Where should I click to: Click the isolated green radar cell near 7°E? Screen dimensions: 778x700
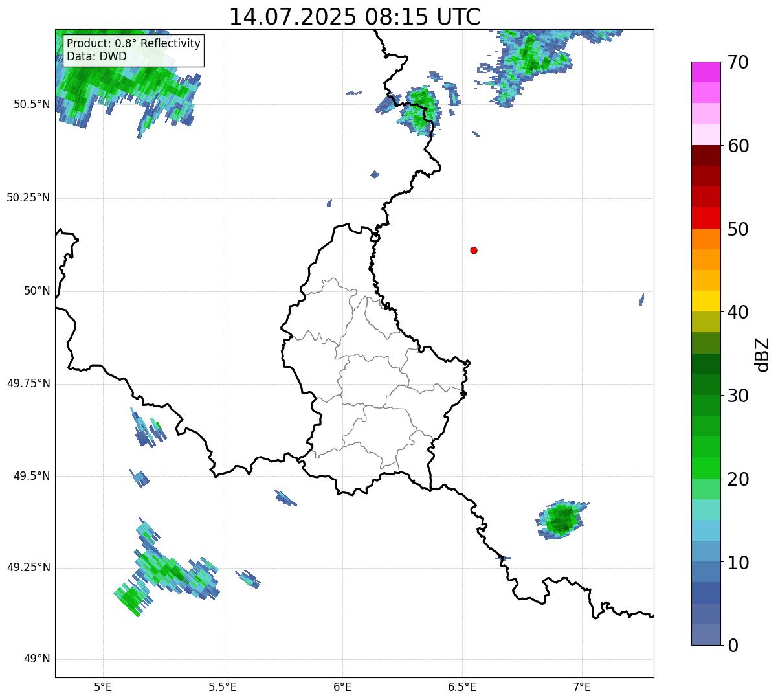[561, 519]
